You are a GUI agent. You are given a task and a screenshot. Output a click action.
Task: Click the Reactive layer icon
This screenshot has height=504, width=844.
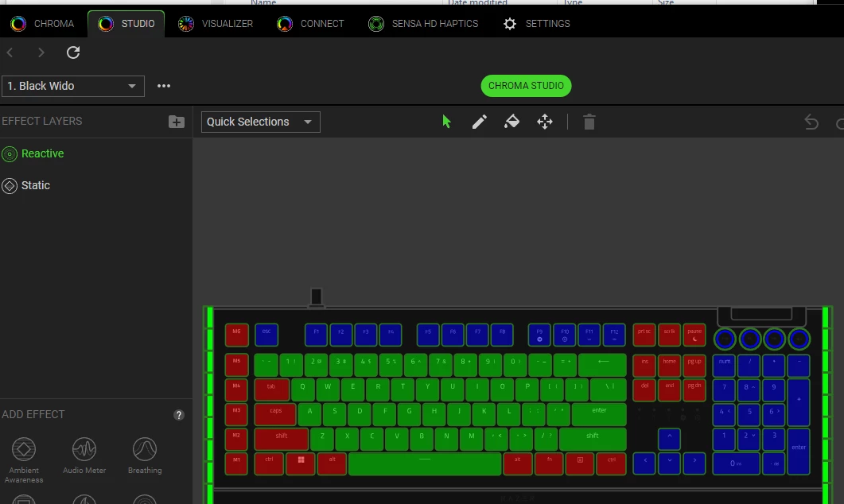tap(10, 154)
